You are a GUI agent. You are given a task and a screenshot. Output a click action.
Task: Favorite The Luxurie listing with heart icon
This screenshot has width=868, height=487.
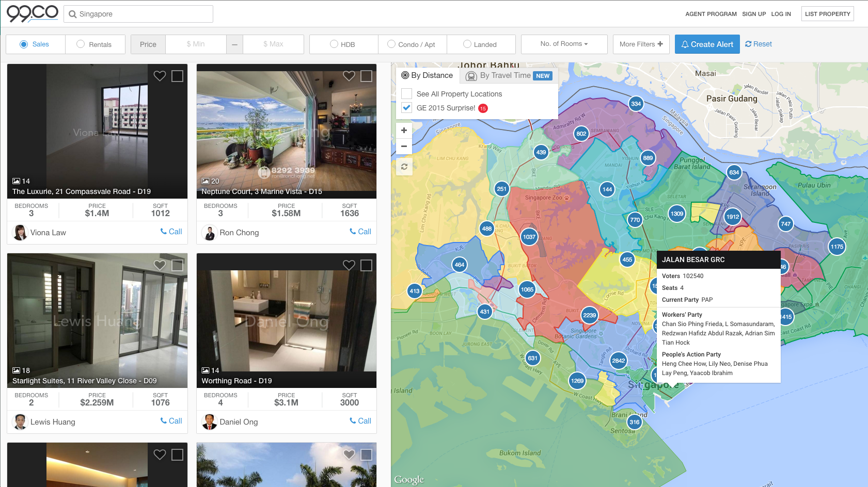(x=160, y=76)
